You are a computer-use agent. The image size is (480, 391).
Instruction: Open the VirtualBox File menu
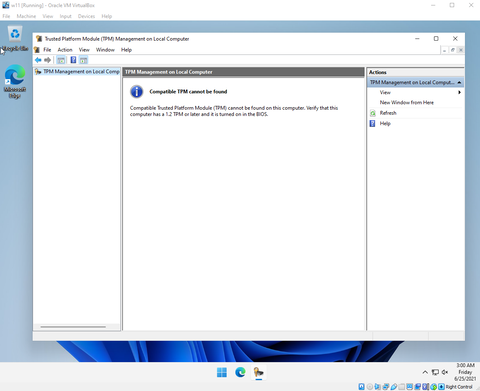(x=6, y=16)
